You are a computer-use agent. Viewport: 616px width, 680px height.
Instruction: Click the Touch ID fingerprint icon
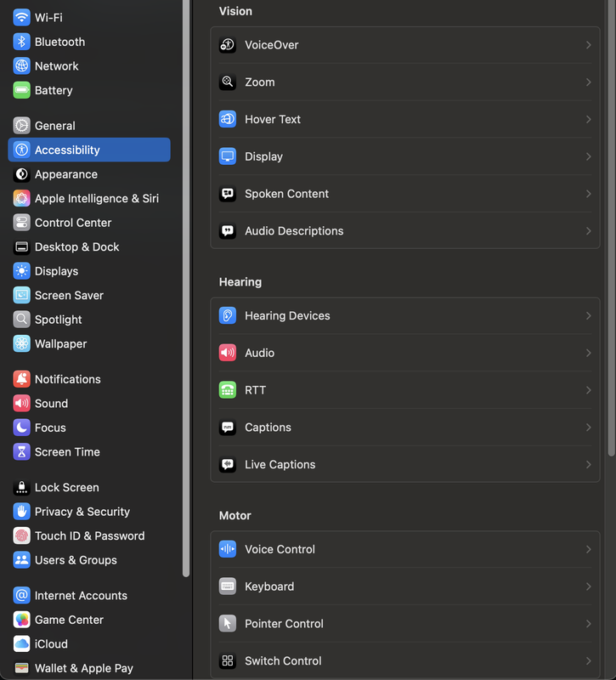pos(22,536)
